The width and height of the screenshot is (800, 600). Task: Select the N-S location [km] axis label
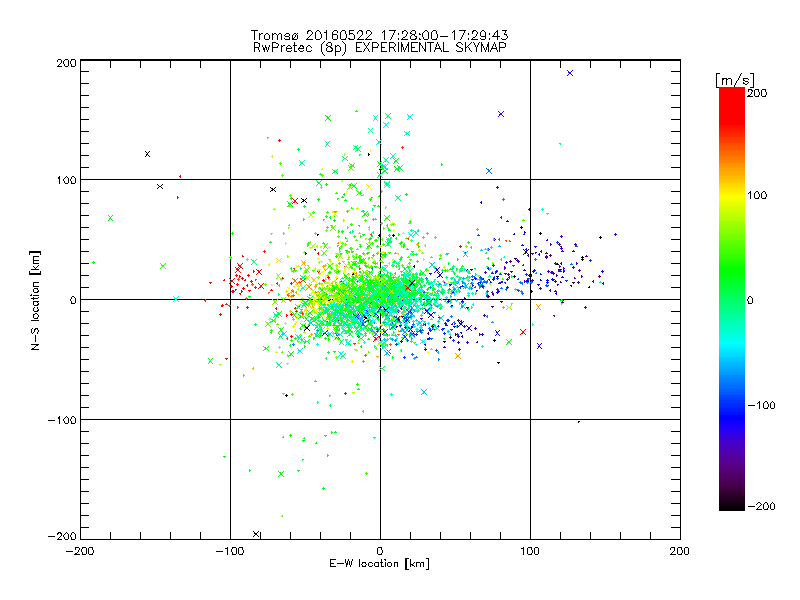pos(35,301)
